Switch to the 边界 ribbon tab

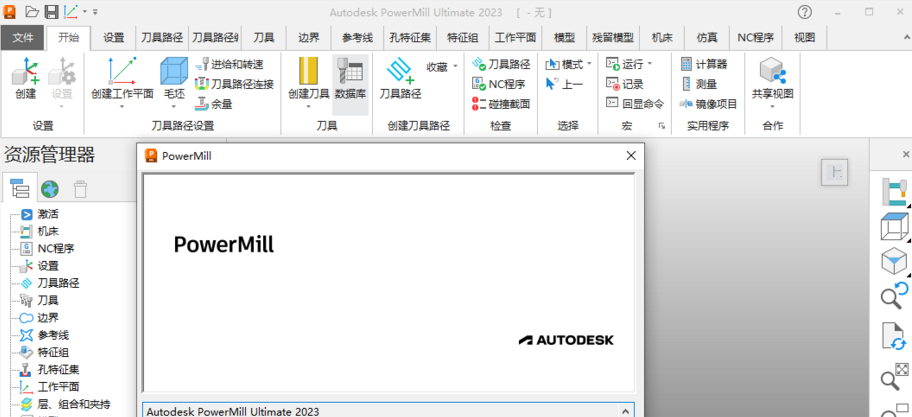pyautogui.click(x=309, y=38)
